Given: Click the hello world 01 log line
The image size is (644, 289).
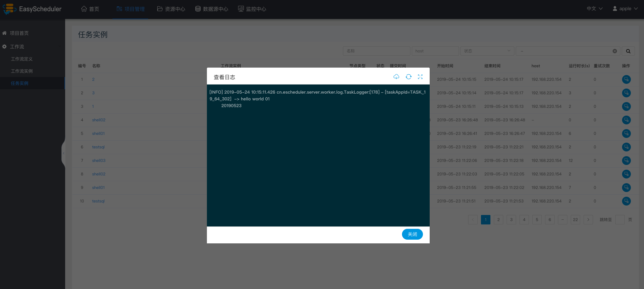Looking at the screenshot, I should click(255, 99).
